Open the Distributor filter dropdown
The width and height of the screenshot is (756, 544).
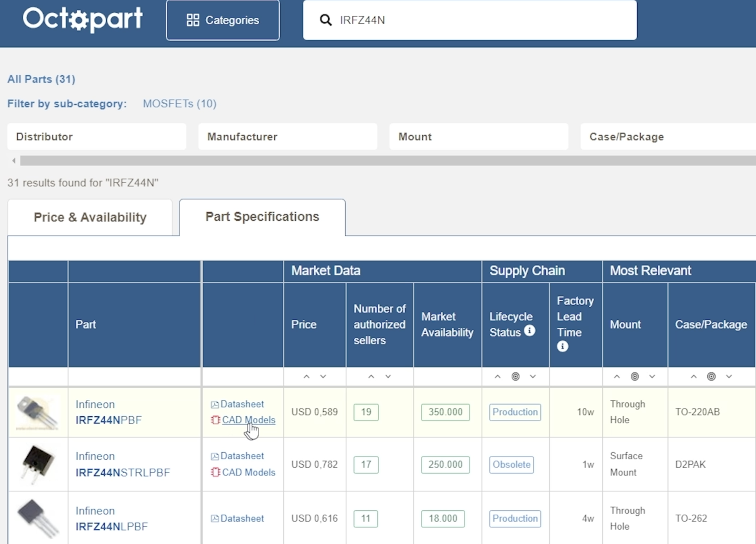pyautogui.click(x=97, y=137)
